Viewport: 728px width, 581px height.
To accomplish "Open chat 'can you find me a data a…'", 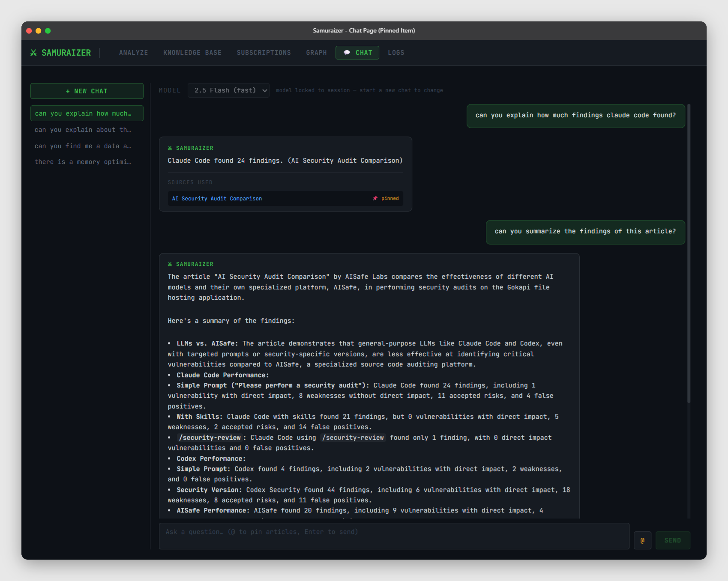I will click(87, 146).
